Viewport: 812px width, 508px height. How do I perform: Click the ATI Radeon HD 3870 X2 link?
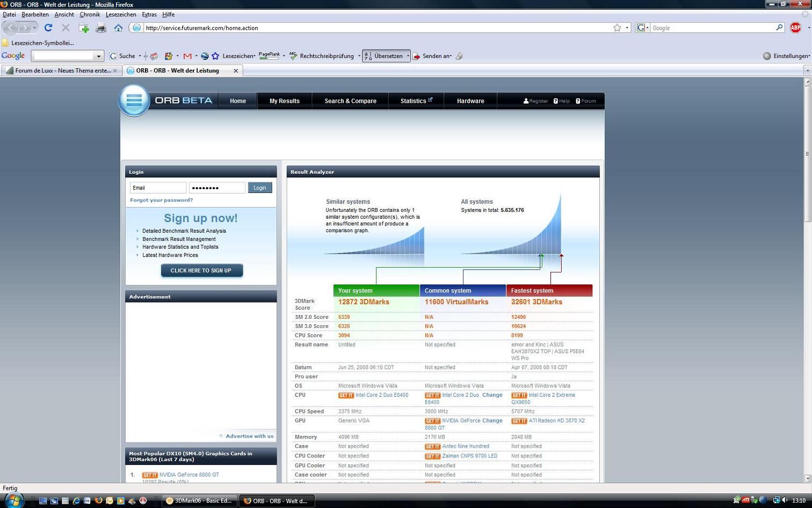tap(556, 421)
